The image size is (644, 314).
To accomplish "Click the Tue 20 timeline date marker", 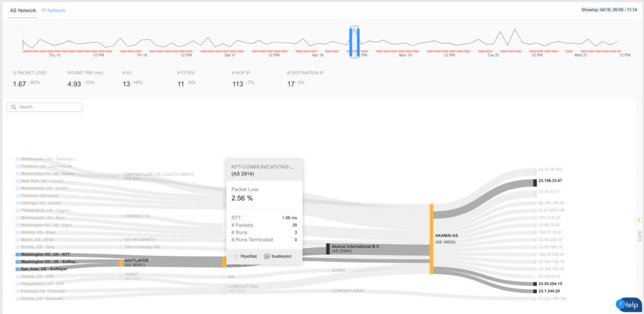I will (493, 55).
